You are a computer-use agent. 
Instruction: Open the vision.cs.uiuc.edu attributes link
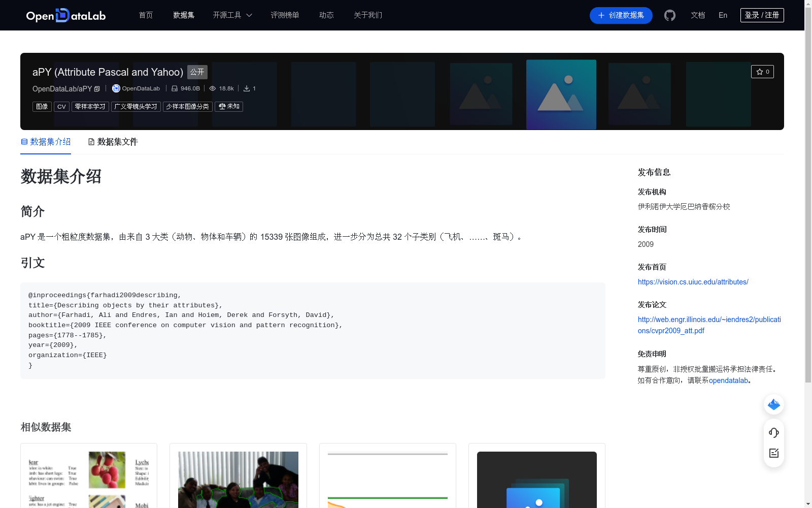693,282
